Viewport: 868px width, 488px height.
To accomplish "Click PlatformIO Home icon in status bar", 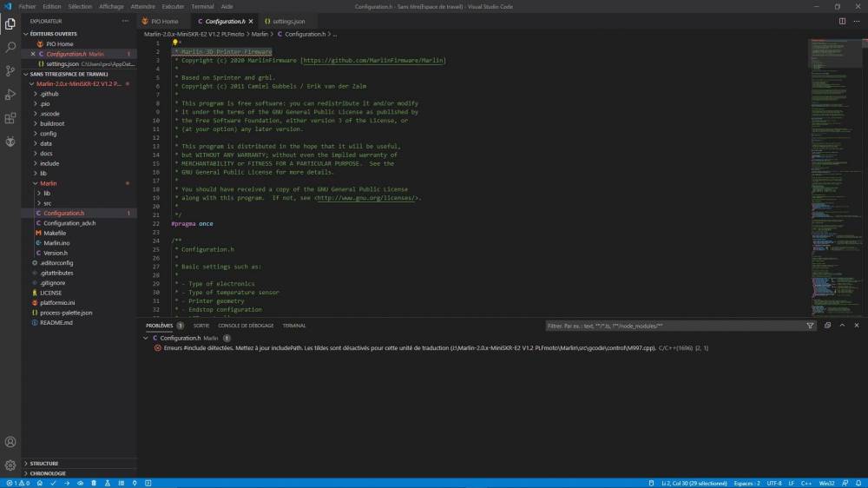I will tap(40, 483).
